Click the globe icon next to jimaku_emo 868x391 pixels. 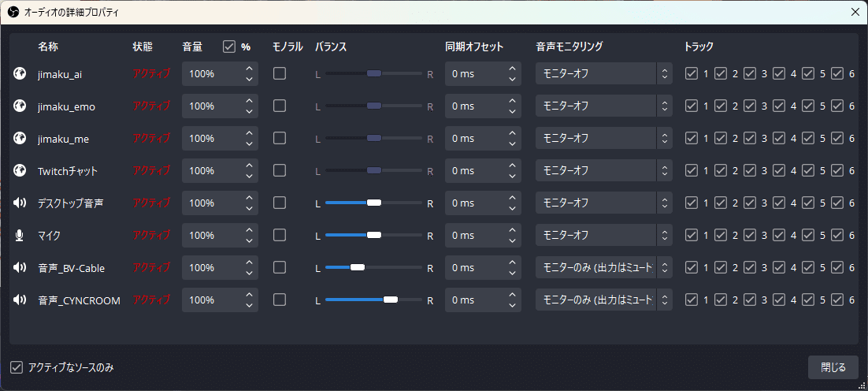20,106
